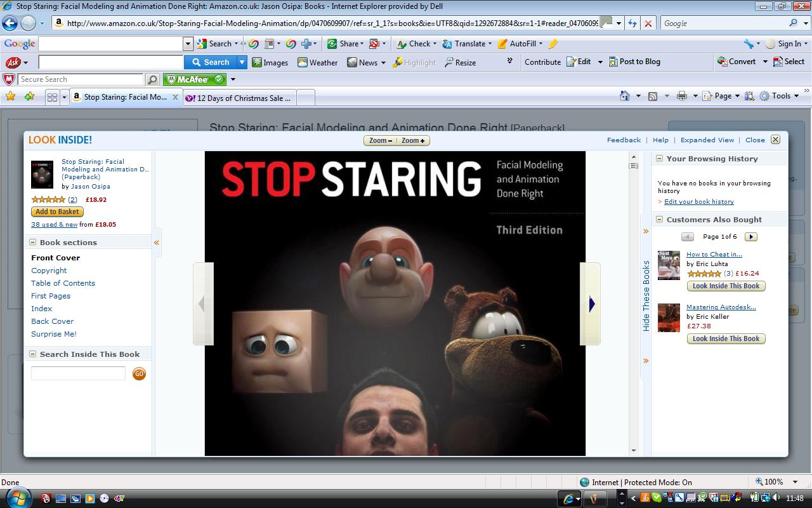Open the Favorites star icon
This screenshot has height=508, width=812.
(x=10, y=97)
